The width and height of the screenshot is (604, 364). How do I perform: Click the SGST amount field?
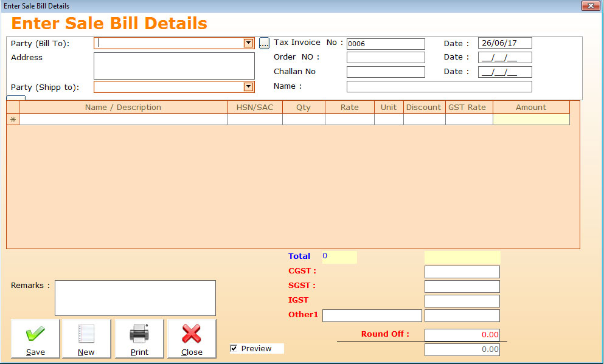coord(462,286)
